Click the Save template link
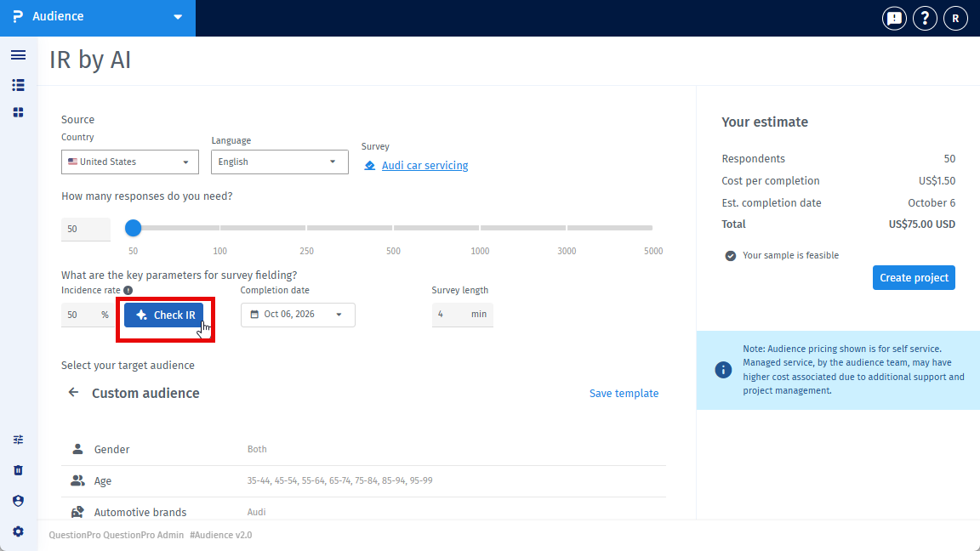The height and width of the screenshot is (551, 980). pyautogui.click(x=624, y=394)
